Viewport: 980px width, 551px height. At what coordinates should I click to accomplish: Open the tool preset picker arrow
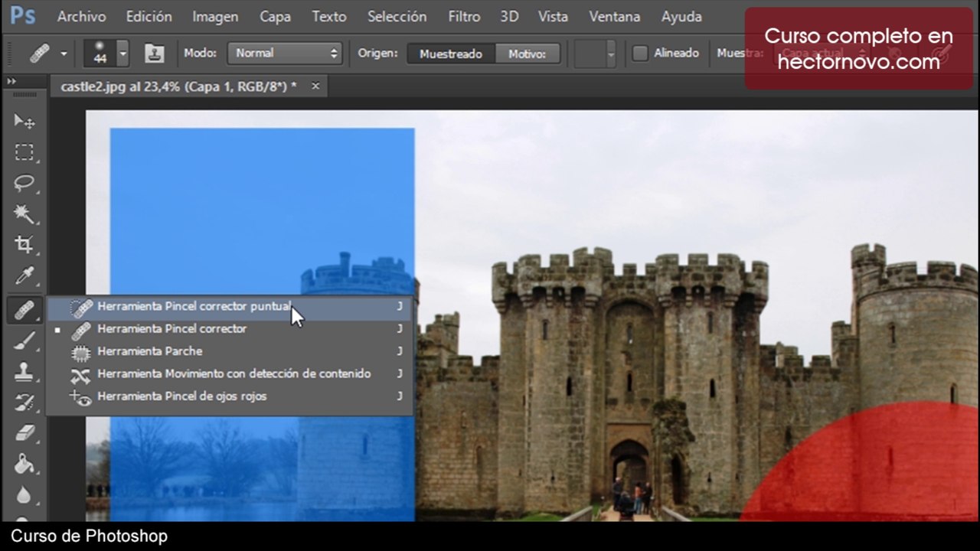64,54
